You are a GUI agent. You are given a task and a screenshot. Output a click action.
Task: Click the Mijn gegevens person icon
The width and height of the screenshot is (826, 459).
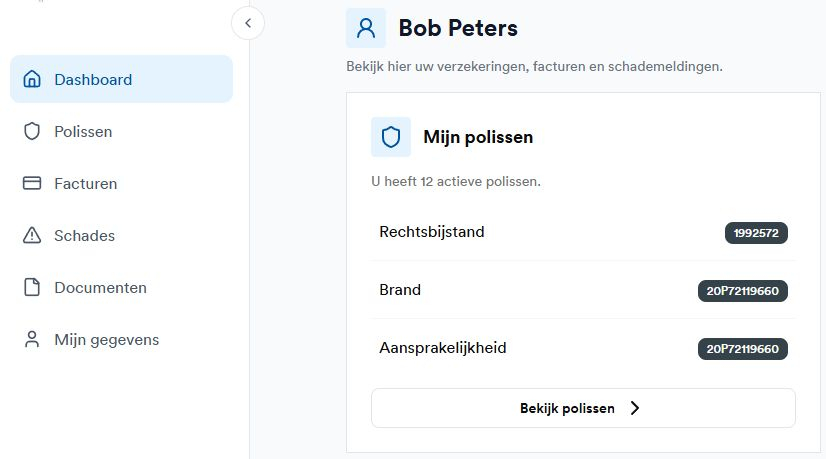[x=32, y=340]
